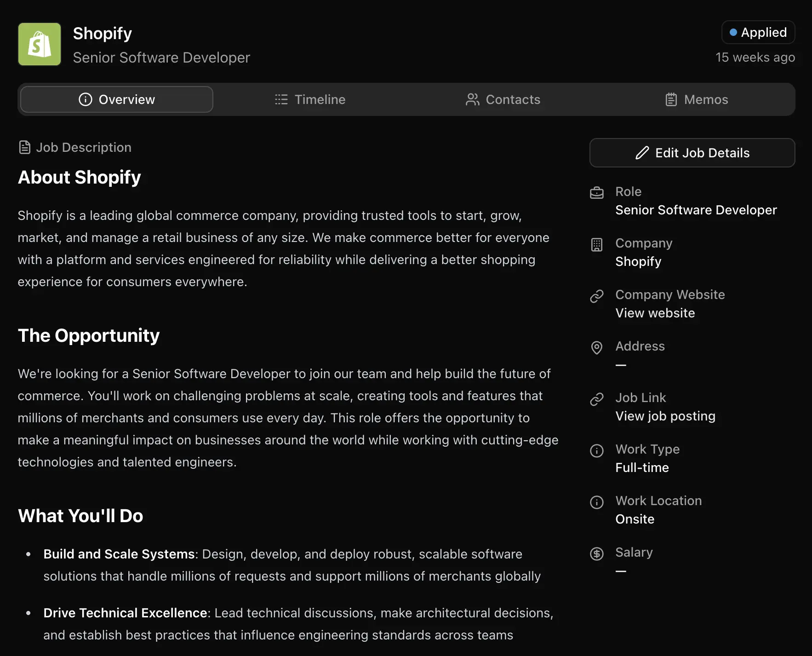Click the "Build and Scale Systems" bullet text
The height and width of the screenshot is (656, 812).
(x=119, y=554)
